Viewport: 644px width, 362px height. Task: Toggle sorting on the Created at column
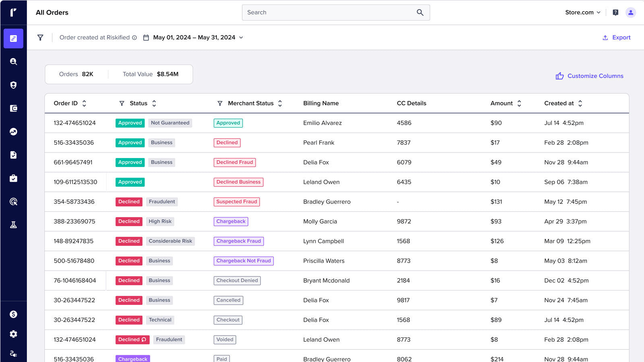580,103
